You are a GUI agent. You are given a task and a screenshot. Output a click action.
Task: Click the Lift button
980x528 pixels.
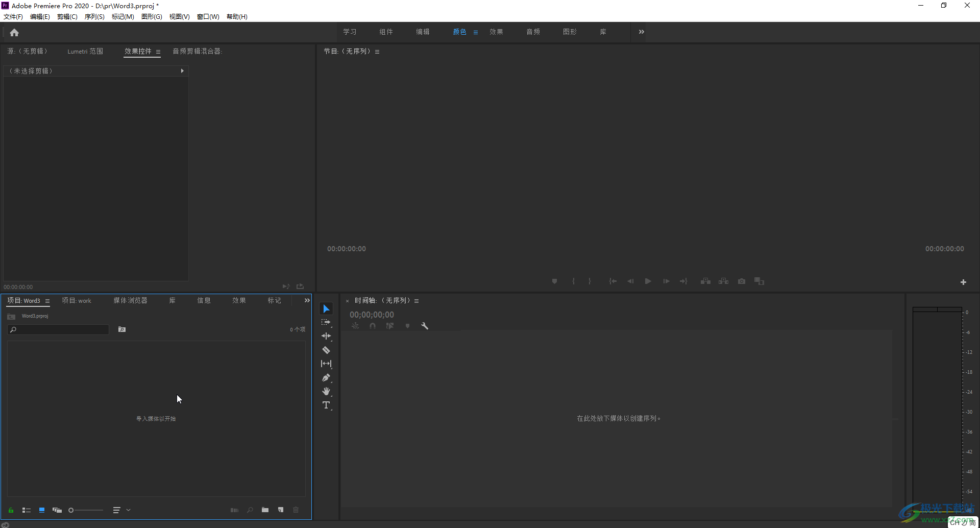coord(706,281)
